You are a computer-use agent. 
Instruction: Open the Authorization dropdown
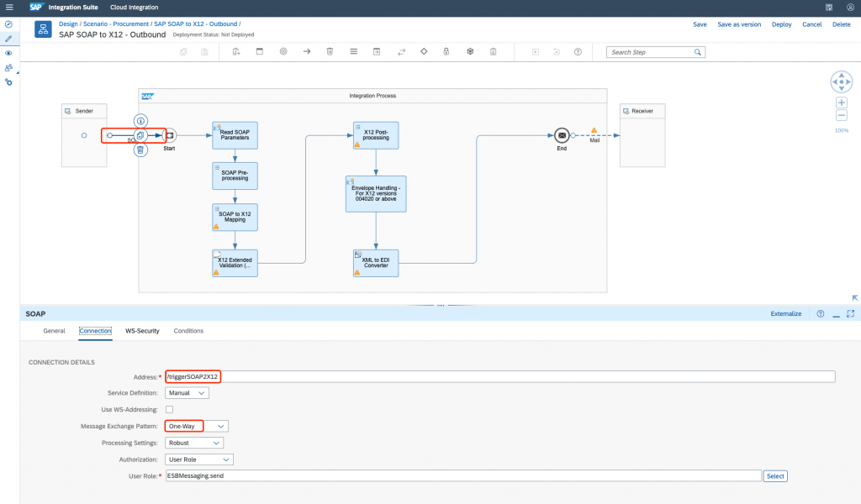198,459
